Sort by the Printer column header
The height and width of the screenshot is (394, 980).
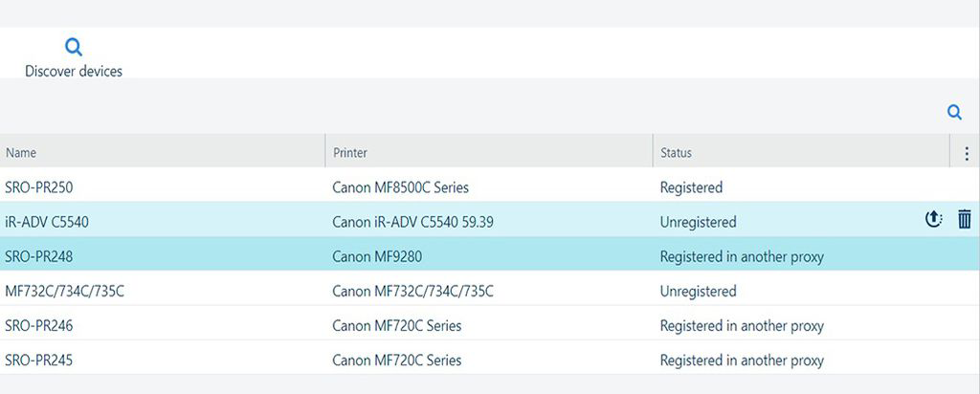[x=350, y=153]
